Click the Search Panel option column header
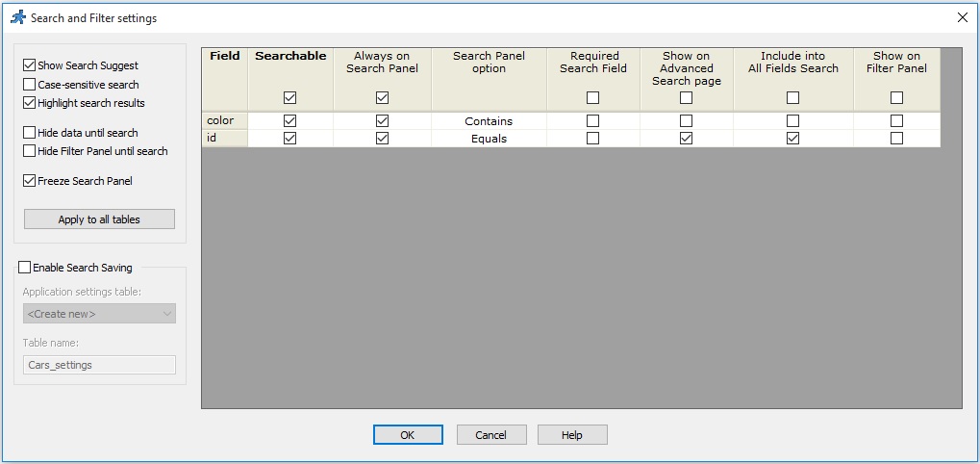Viewport: 980px width, 464px height. pos(489,79)
